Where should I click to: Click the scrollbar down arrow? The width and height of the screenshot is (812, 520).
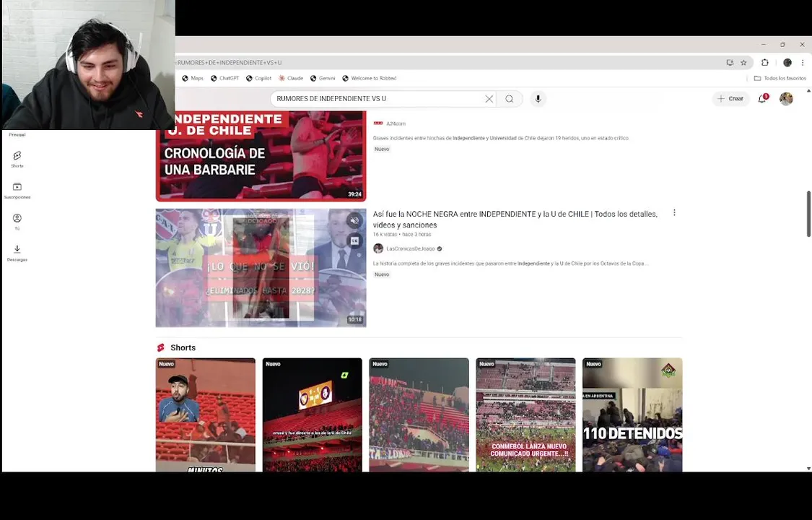point(808,468)
